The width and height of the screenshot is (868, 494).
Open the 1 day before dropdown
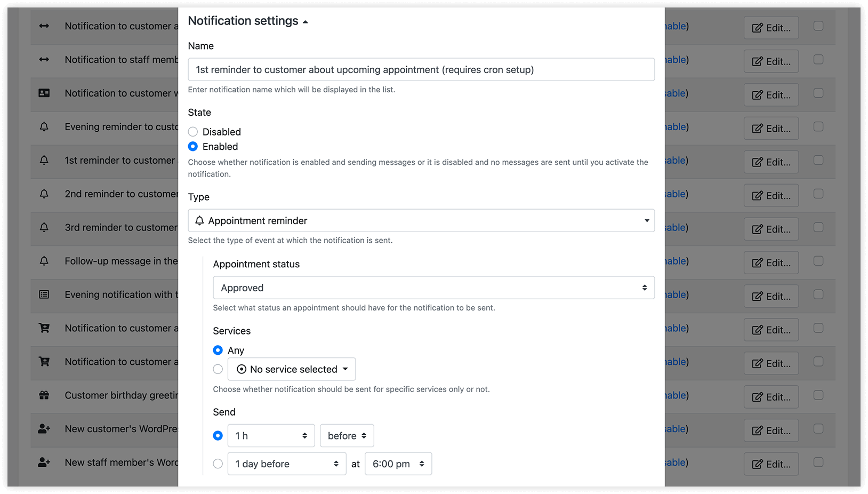coord(287,464)
